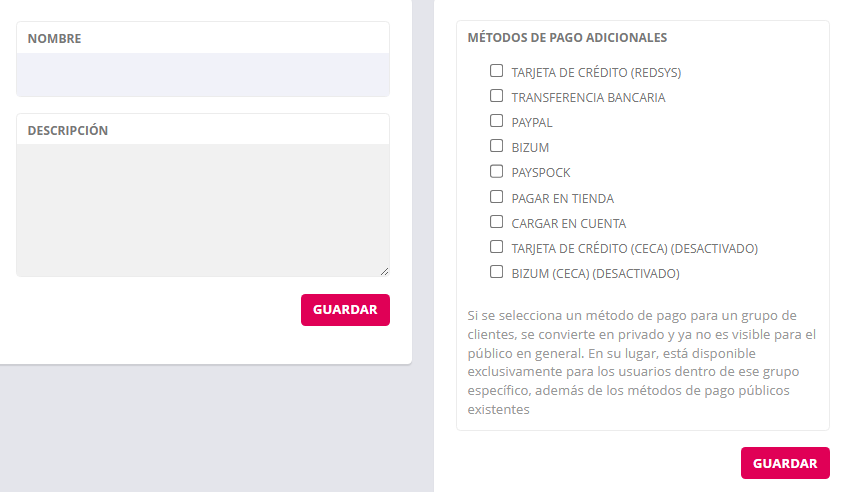Enable the Cargar en Cuenta checkbox
Viewport: 843px width, 492px height.
[496, 222]
